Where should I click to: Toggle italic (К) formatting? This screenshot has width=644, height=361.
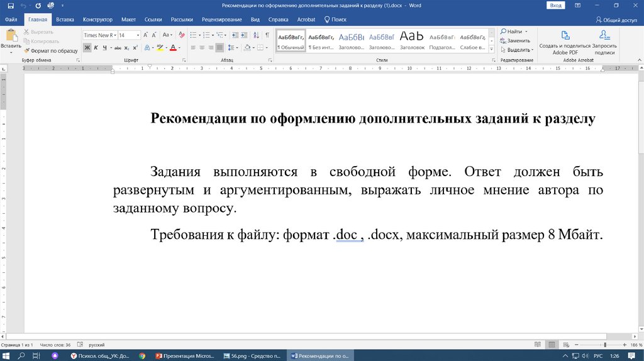(x=96, y=48)
